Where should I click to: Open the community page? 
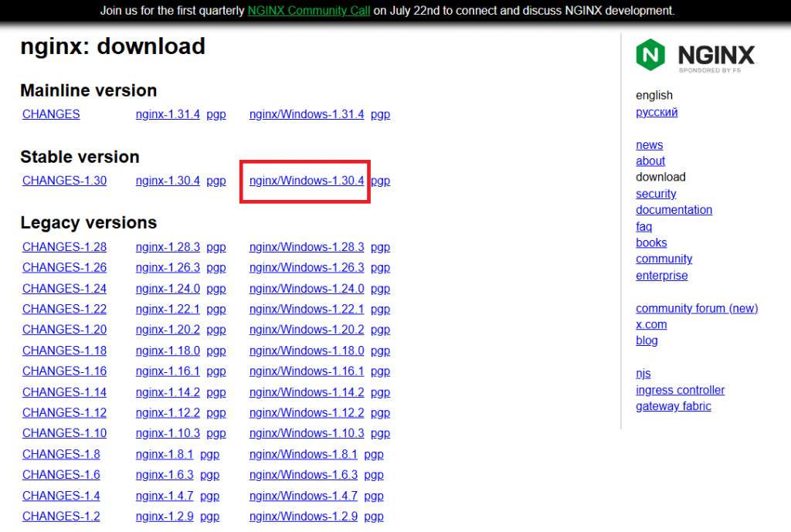[x=664, y=259]
